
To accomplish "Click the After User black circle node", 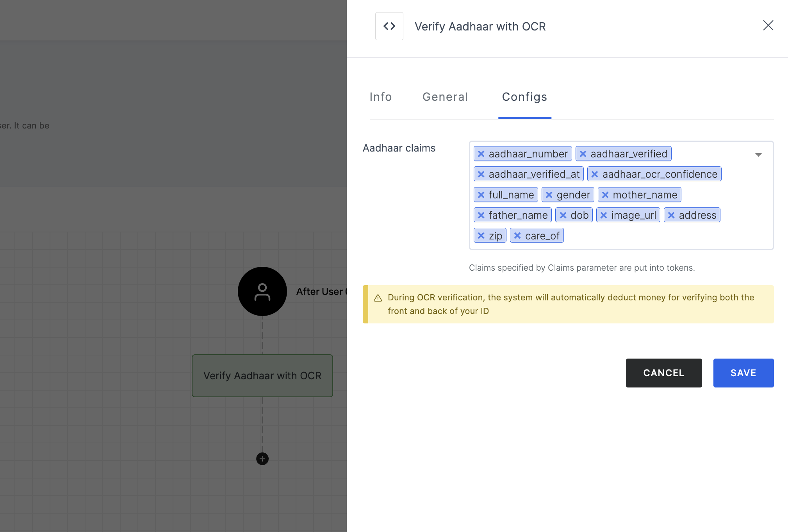I will tap(262, 291).
